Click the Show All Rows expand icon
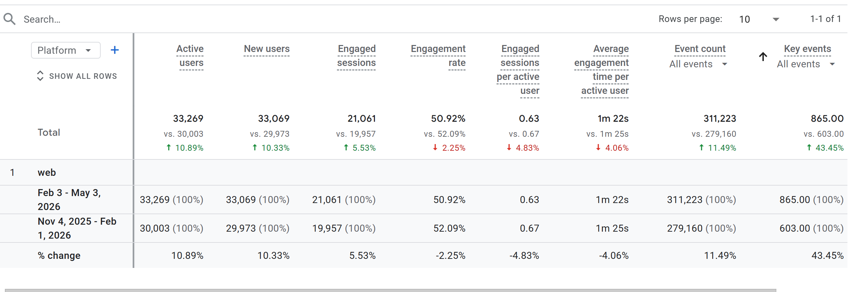This screenshot has height=292, width=868. (40, 76)
